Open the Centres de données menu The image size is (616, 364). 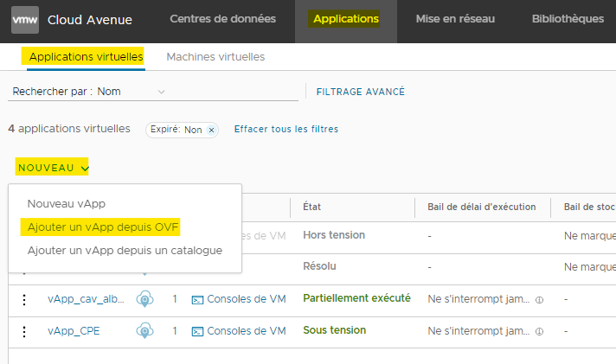coord(222,19)
